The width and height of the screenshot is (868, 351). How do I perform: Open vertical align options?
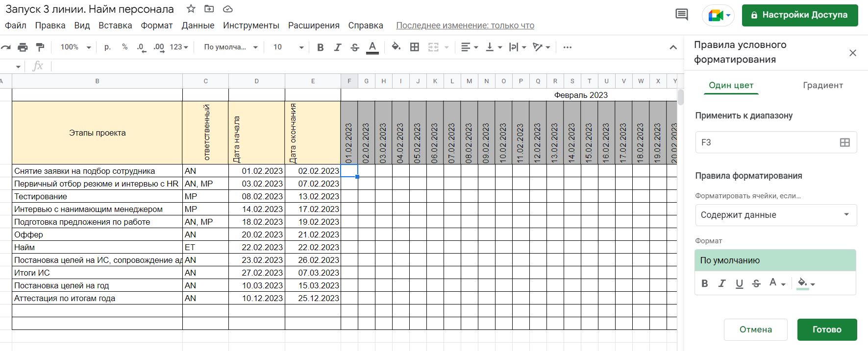coord(494,47)
